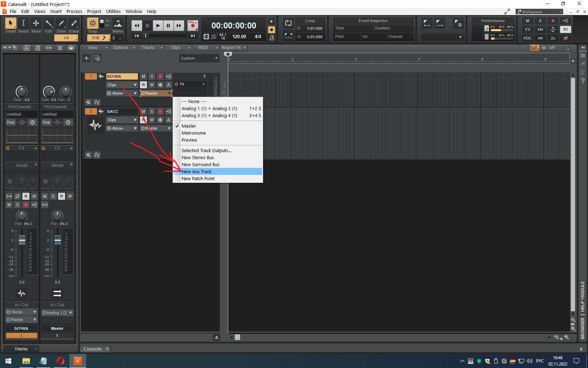Start recording with the transport Record button
This screenshot has height=368, width=588.
point(192,26)
